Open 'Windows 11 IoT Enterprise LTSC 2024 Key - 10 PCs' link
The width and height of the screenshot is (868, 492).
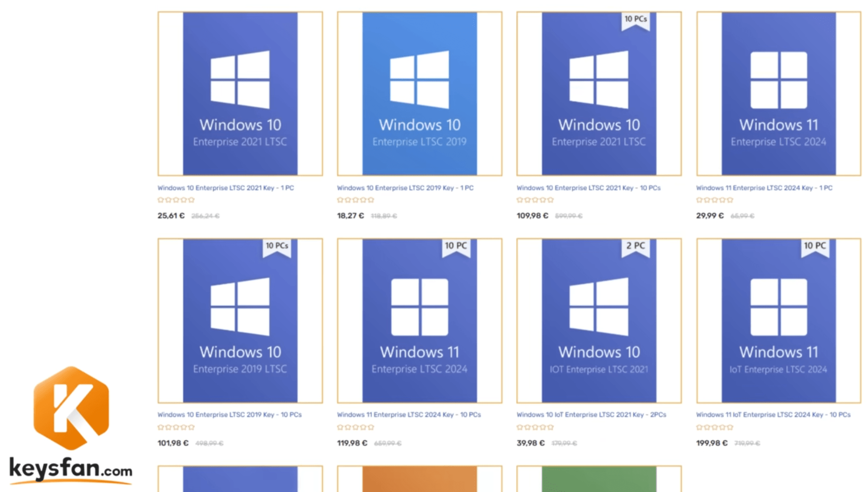(x=773, y=415)
